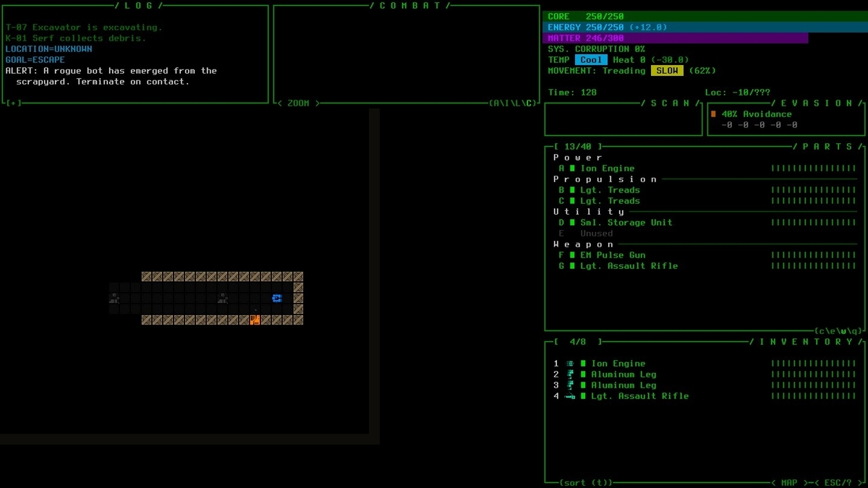Click the COMBAT panel title
Screen dimensions: 868x488
(409, 6)
